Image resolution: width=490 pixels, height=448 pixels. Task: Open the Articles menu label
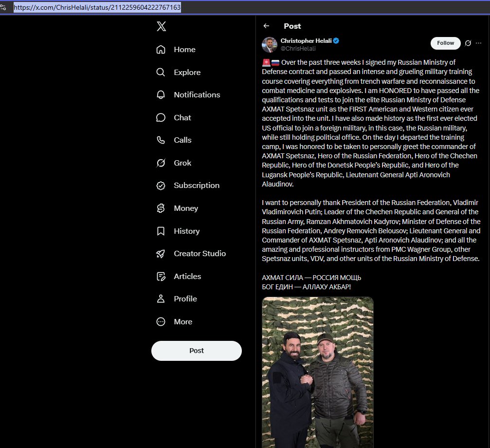[x=187, y=277]
